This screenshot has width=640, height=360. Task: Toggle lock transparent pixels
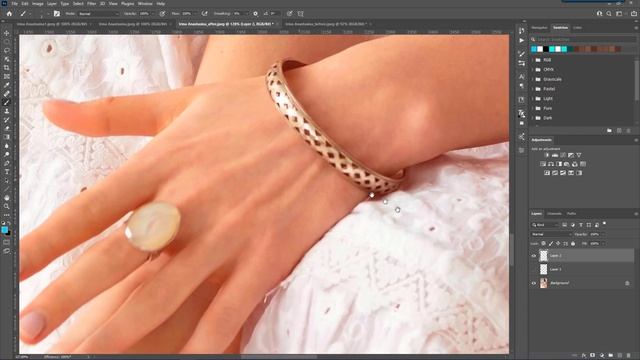543,244
